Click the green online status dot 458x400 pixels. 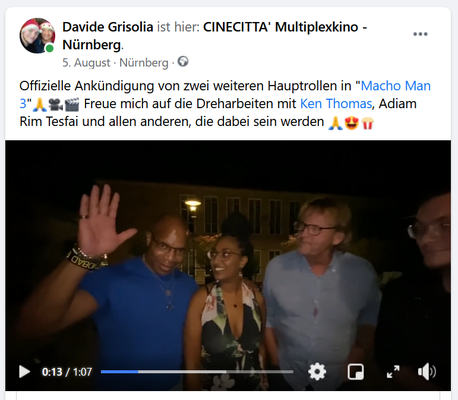pyautogui.click(x=50, y=48)
